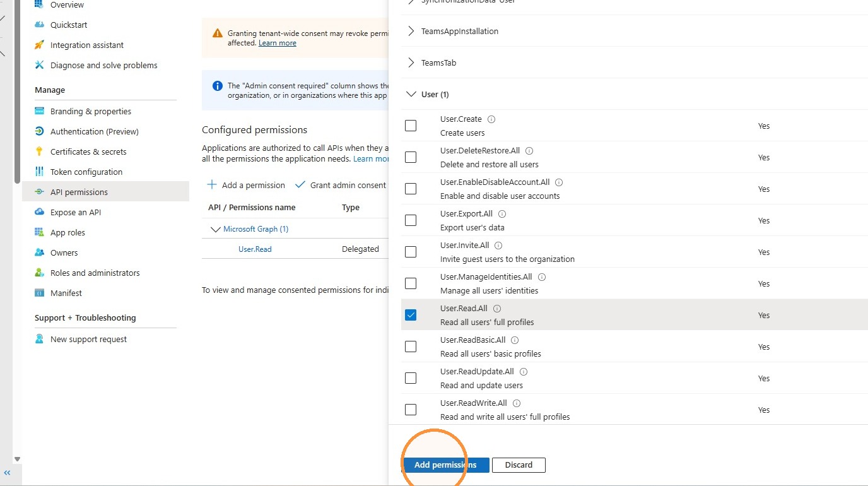Image resolution: width=868 pixels, height=486 pixels.
Task: Click the Token configuration bars icon
Action: click(x=39, y=172)
